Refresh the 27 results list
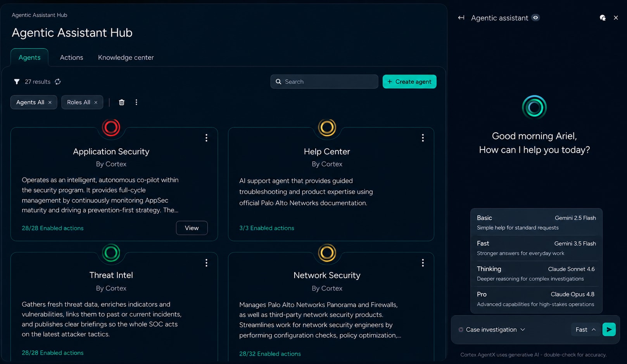 pyautogui.click(x=58, y=82)
